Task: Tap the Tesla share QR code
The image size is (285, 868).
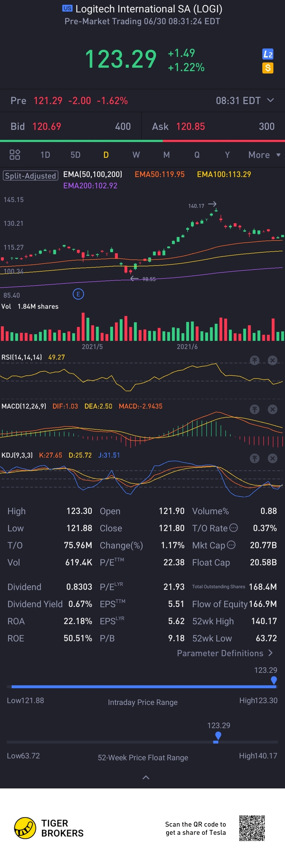Action: coord(252,828)
